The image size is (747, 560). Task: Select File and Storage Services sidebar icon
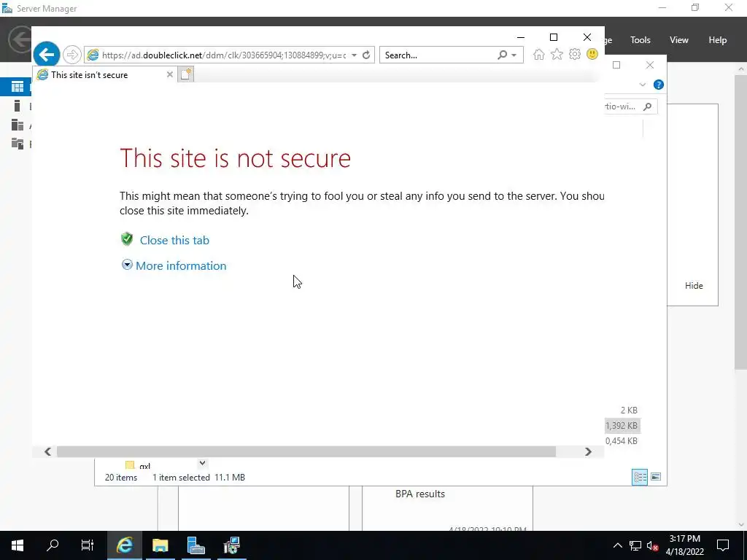click(18, 144)
